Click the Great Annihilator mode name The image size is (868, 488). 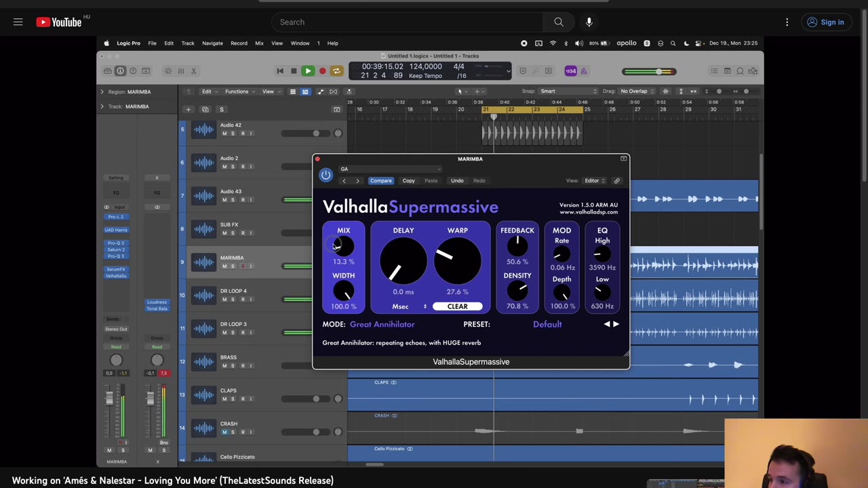tap(382, 324)
